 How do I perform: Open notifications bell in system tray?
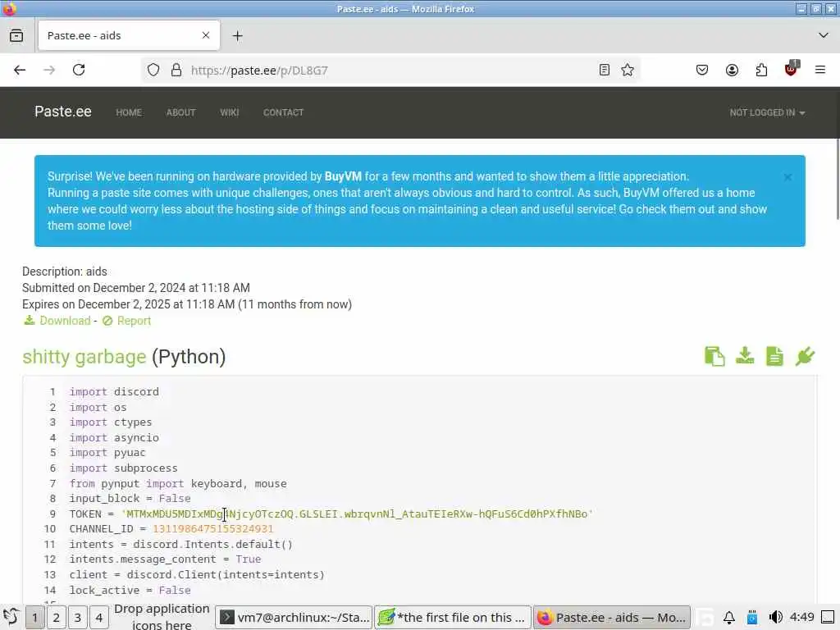click(x=728, y=618)
